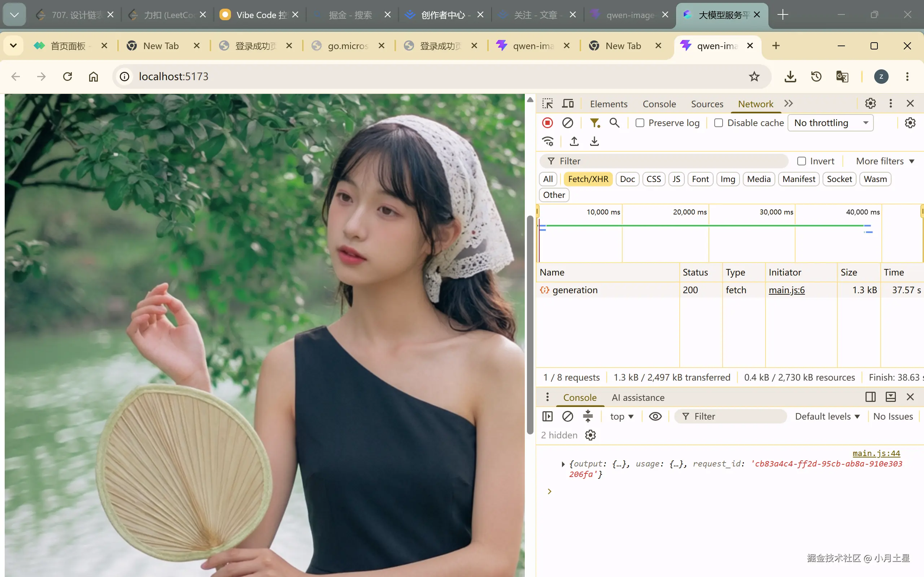Open network search magnifier

click(x=614, y=123)
